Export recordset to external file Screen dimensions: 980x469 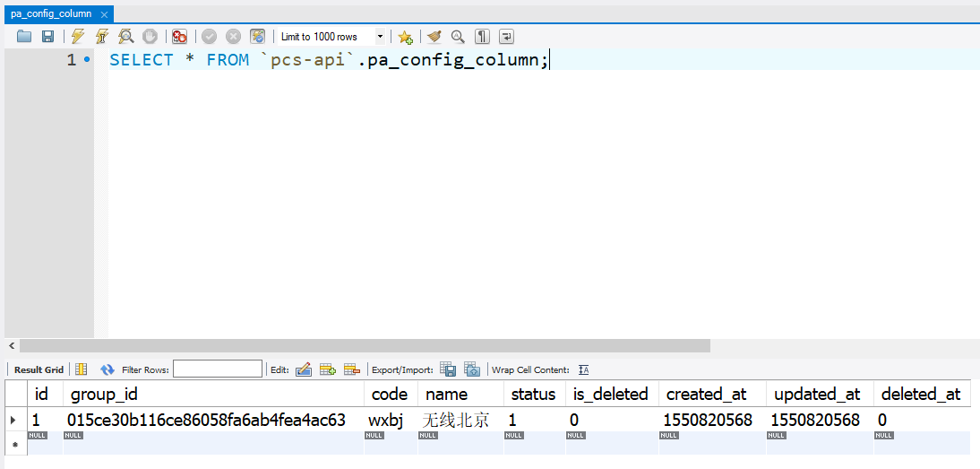448,369
